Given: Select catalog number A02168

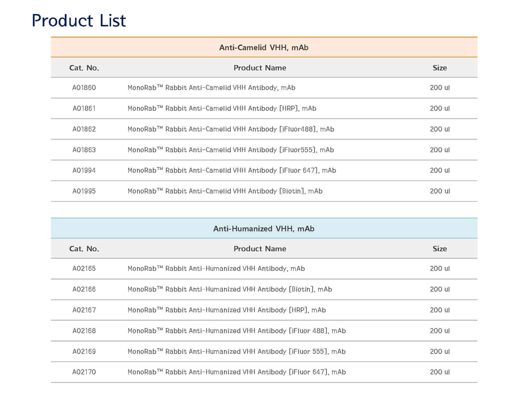Looking at the screenshot, I should (84, 331).
